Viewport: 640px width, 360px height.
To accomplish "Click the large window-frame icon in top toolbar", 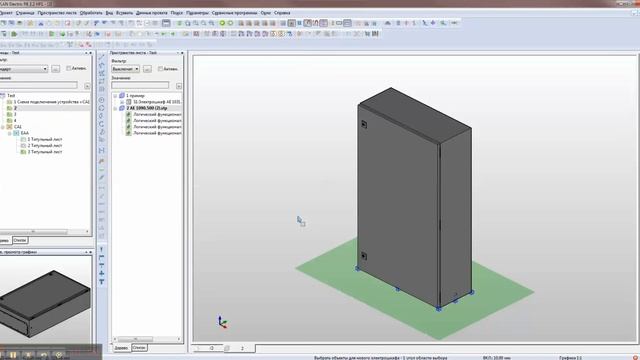I will click(x=166, y=23).
